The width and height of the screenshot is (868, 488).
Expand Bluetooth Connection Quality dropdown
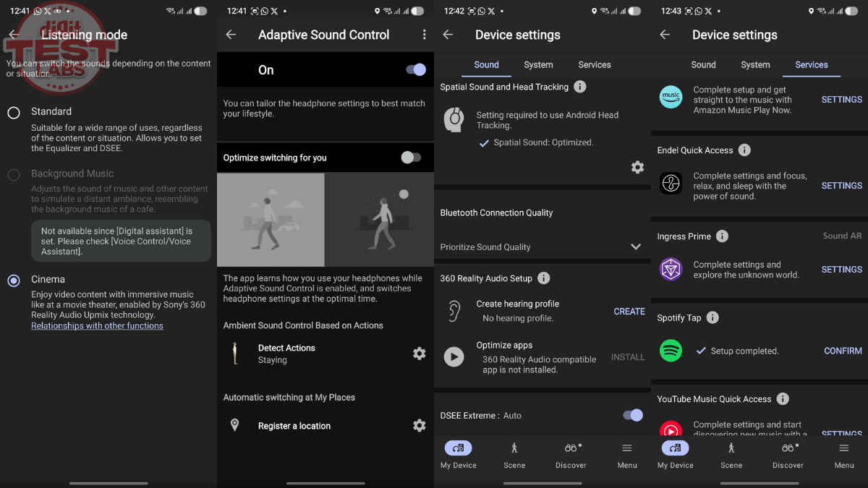(635, 247)
